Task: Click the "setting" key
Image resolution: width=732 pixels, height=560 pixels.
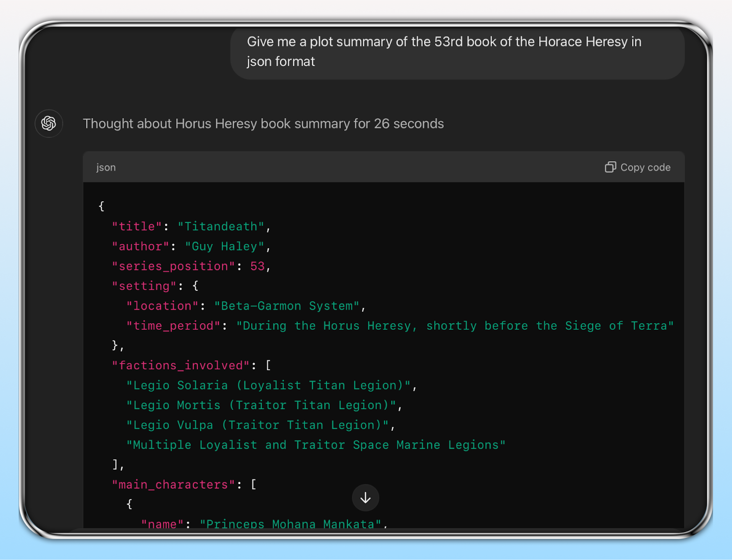Action: 144,286
